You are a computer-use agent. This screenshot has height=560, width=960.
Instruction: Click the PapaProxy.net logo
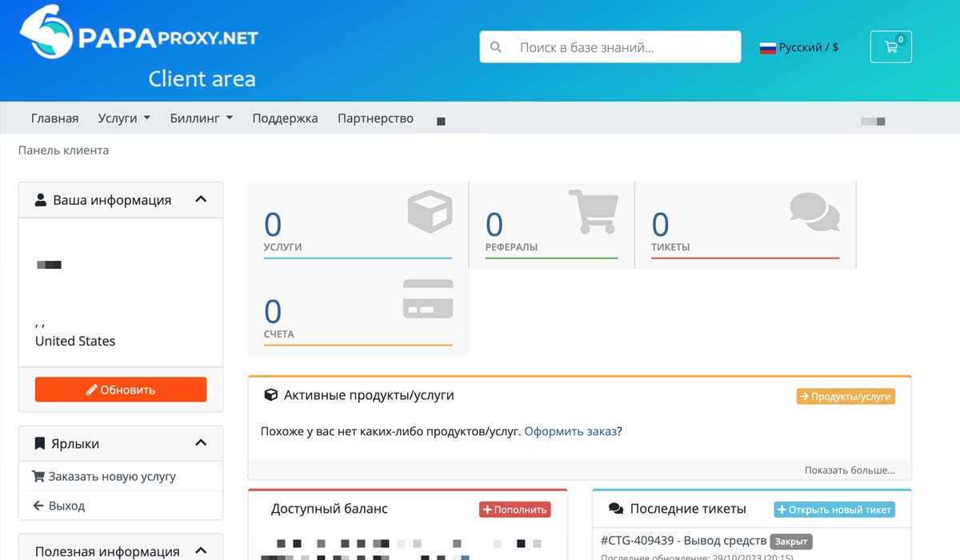[x=139, y=37]
